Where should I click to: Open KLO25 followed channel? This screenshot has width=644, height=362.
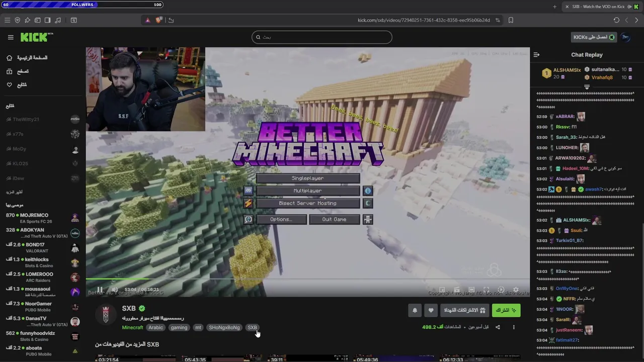point(43,163)
